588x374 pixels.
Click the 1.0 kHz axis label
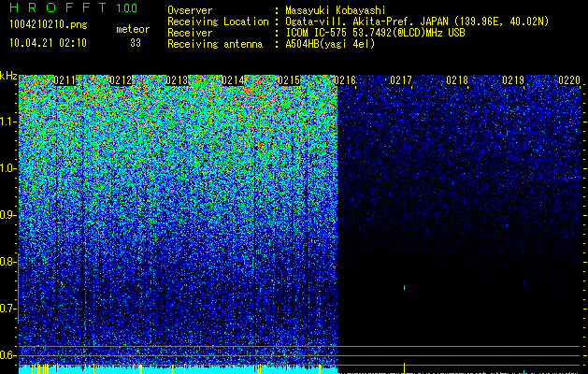click(x=8, y=168)
